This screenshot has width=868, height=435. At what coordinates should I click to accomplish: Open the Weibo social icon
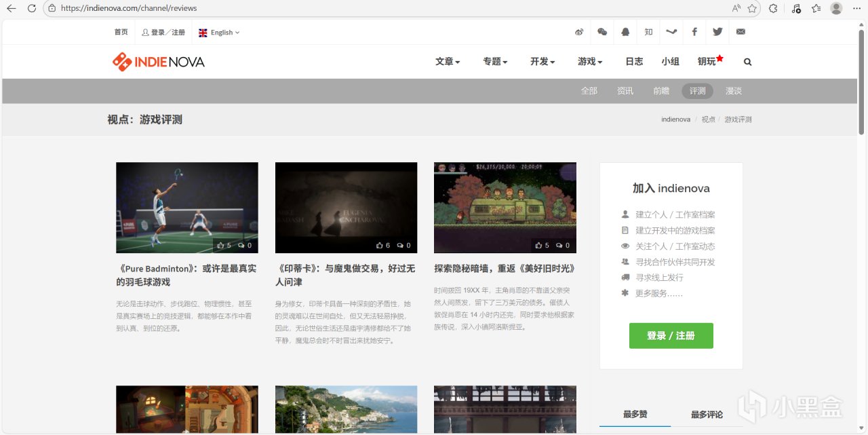[579, 32]
